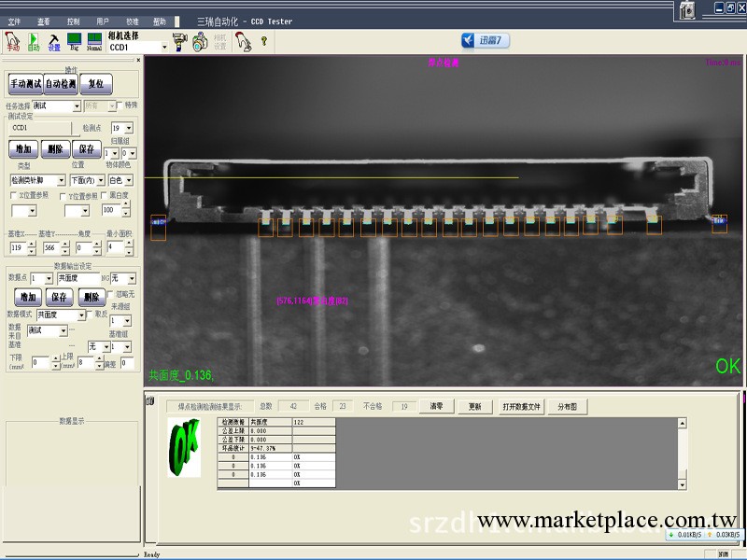Click the 基准Y spinner arrows
The height and width of the screenshot is (560, 747).
[65, 247]
